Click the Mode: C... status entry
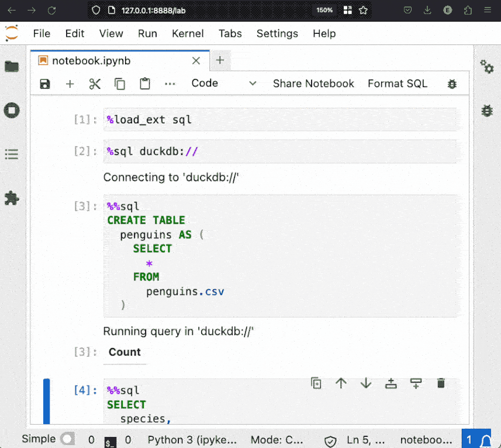This screenshot has height=448, width=501. tap(277, 440)
